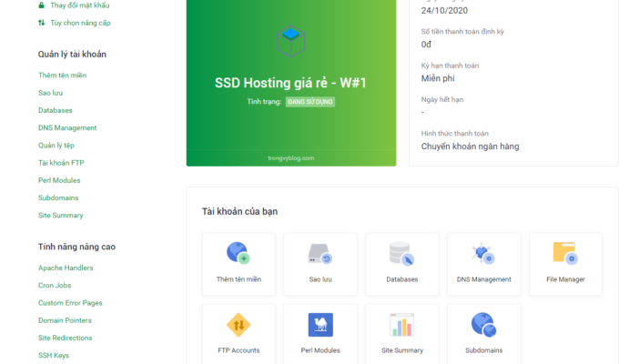This screenshot has height=364, width=629.
Task: Open Perl Modules sidebar link
Action: pos(59,180)
